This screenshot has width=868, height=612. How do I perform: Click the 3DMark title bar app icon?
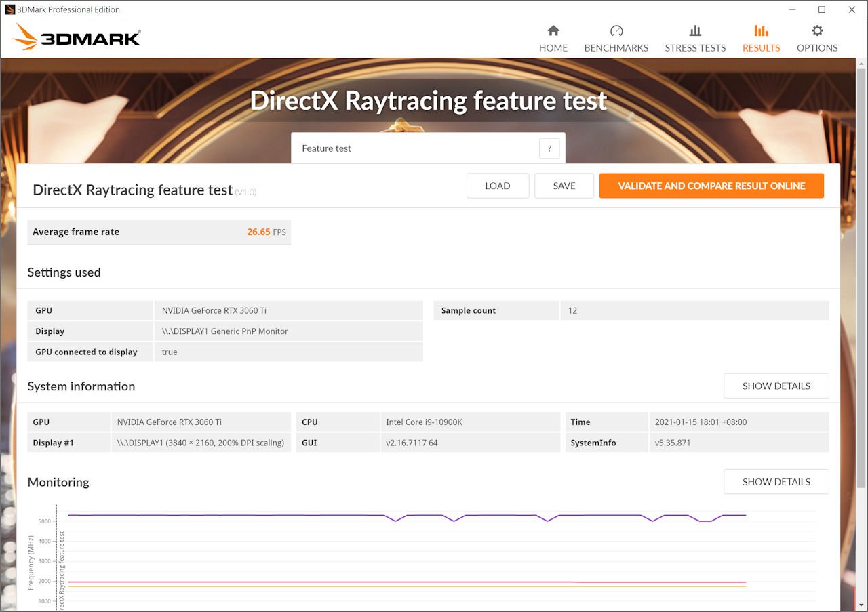(10, 9)
